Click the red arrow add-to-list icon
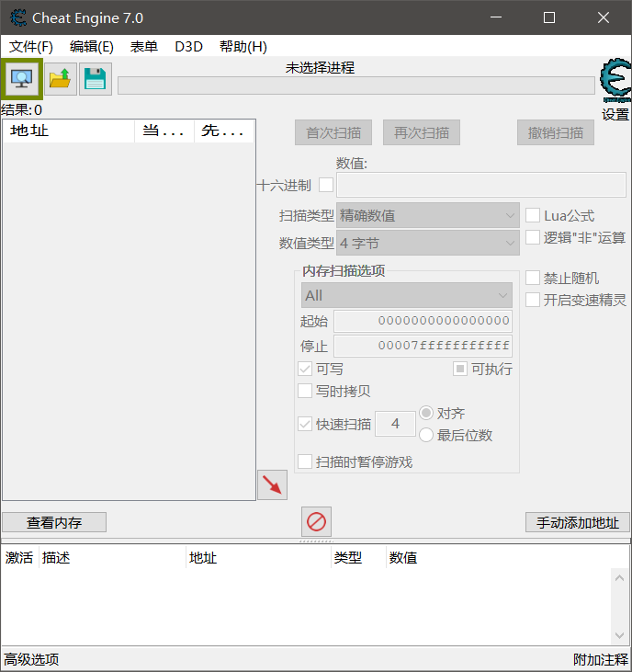The width and height of the screenshot is (632, 672). tap(272, 484)
